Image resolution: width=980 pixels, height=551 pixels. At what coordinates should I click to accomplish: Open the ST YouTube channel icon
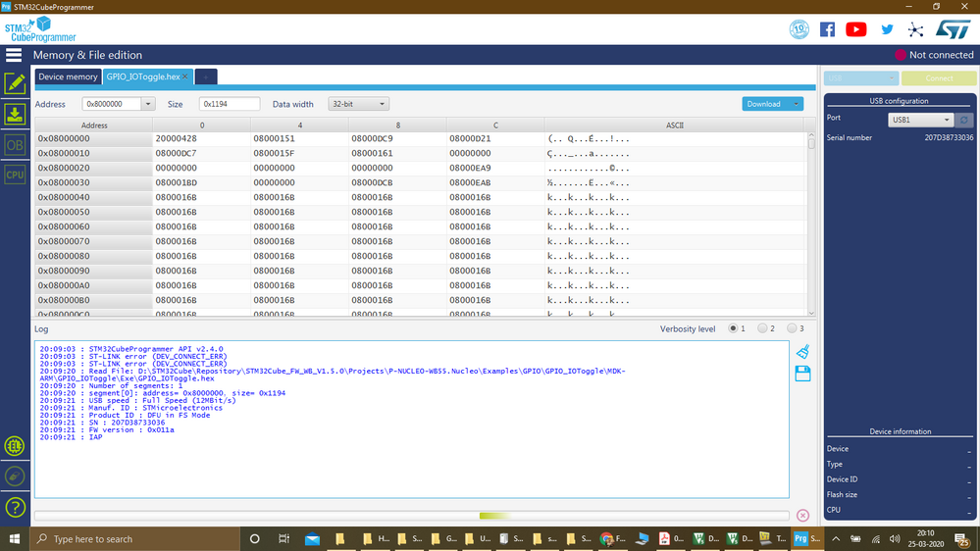tap(856, 29)
